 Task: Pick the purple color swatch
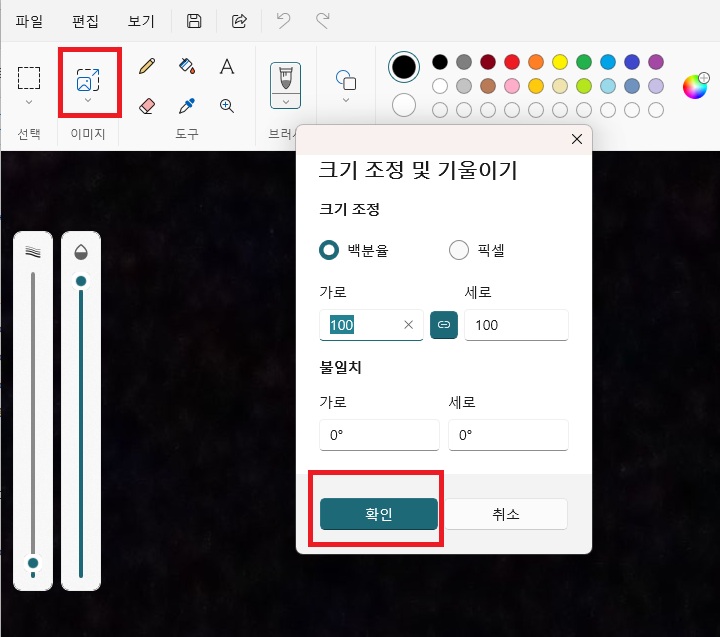point(656,62)
